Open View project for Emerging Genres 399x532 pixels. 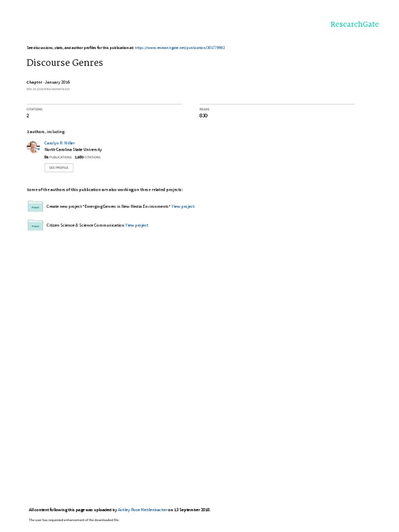click(183, 206)
